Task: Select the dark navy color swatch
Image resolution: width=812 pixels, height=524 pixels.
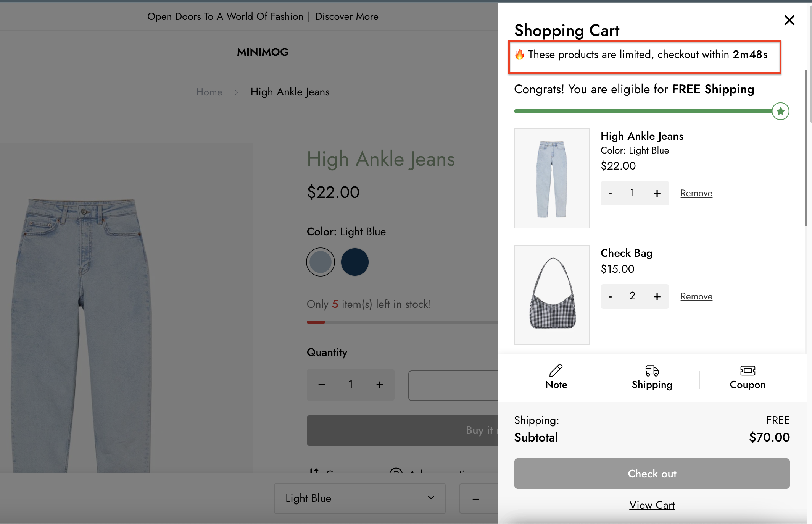Action: (354, 262)
